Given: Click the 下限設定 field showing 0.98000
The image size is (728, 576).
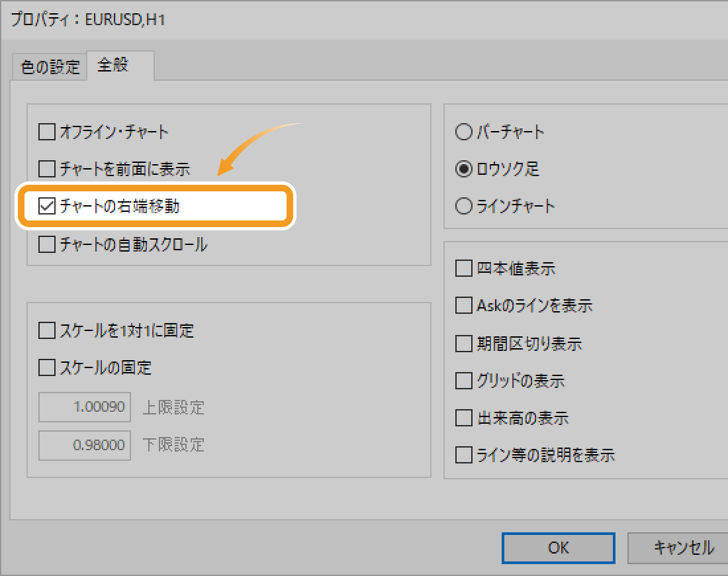Looking at the screenshot, I should pos(85,445).
